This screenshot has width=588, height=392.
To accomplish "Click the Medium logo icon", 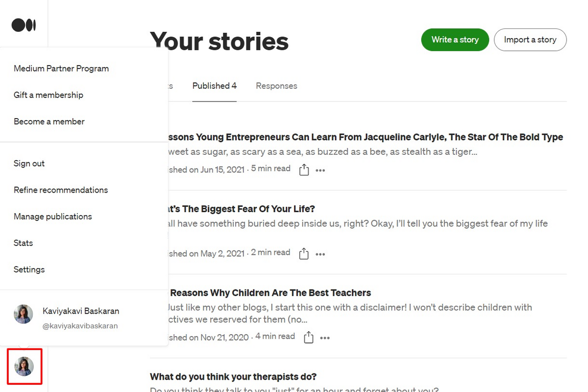I will 24,25.
